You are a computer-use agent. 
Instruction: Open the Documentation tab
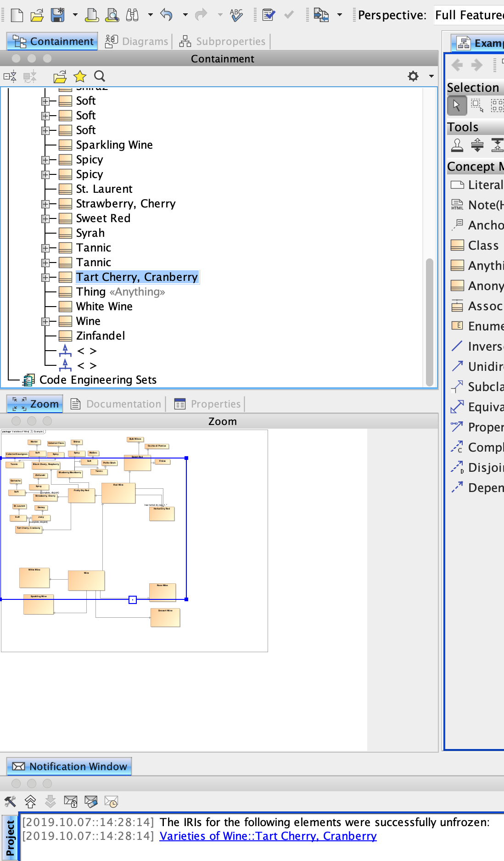tap(117, 404)
